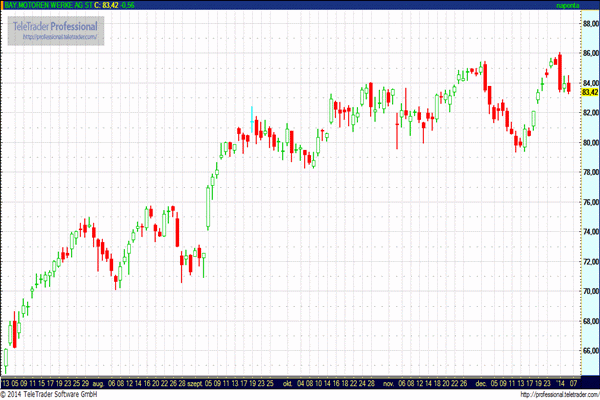Select the 'nov.' month marker on time axis
Image resolution: width=600 pixels, height=400 pixels.
(388, 384)
